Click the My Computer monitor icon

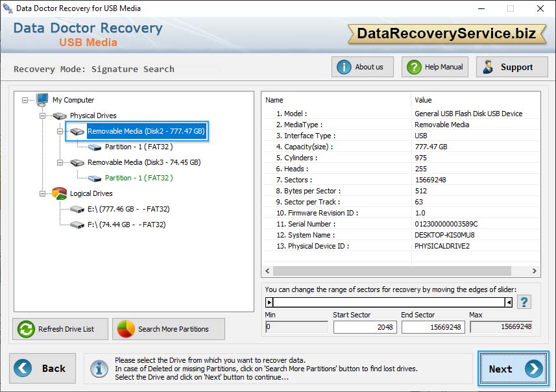(x=42, y=100)
